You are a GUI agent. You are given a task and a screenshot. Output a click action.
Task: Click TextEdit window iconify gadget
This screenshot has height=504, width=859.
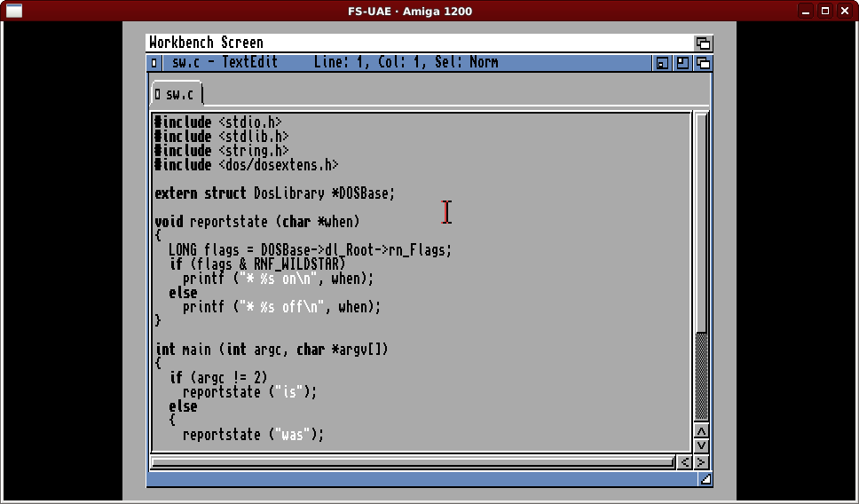point(662,63)
